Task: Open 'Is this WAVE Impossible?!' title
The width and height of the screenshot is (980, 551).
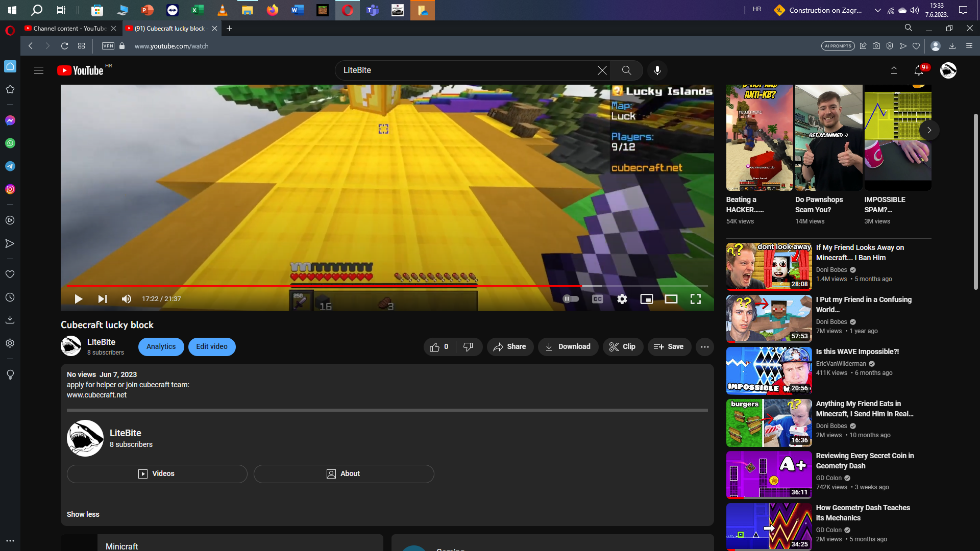Action: click(x=857, y=352)
